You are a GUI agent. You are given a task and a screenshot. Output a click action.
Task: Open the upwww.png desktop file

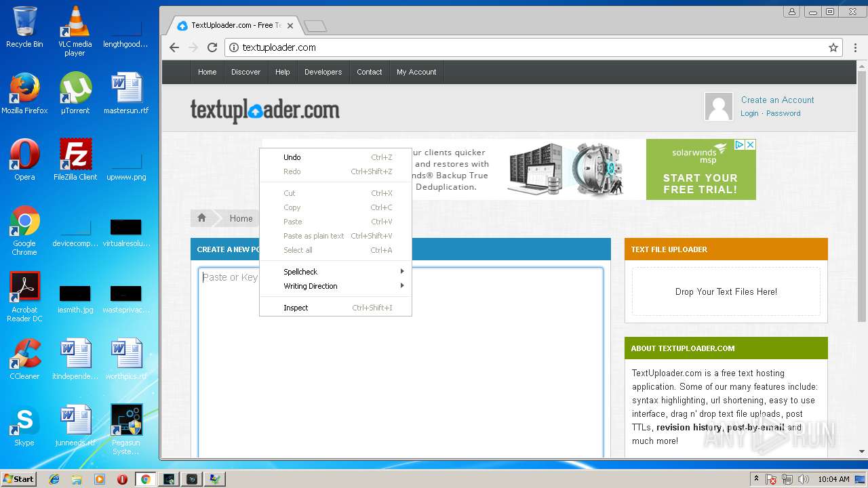pyautogui.click(x=126, y=167)
